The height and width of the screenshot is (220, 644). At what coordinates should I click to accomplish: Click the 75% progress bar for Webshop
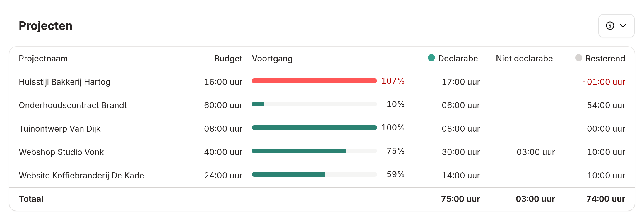click(314, 151)
